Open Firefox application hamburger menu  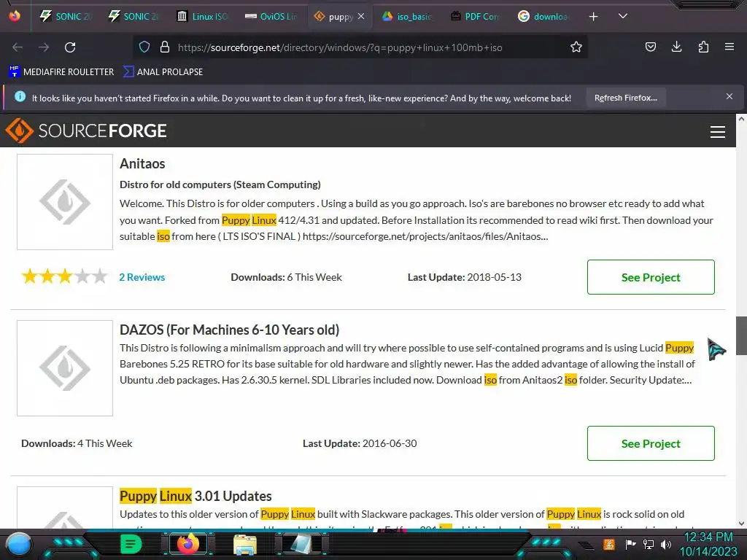[x=729, y=47]
